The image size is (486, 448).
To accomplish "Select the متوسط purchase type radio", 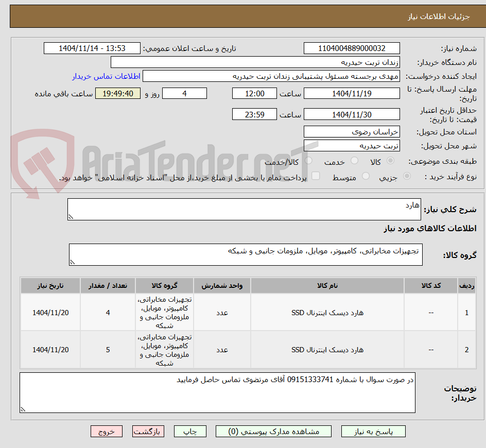I will [x=366, y=176].
